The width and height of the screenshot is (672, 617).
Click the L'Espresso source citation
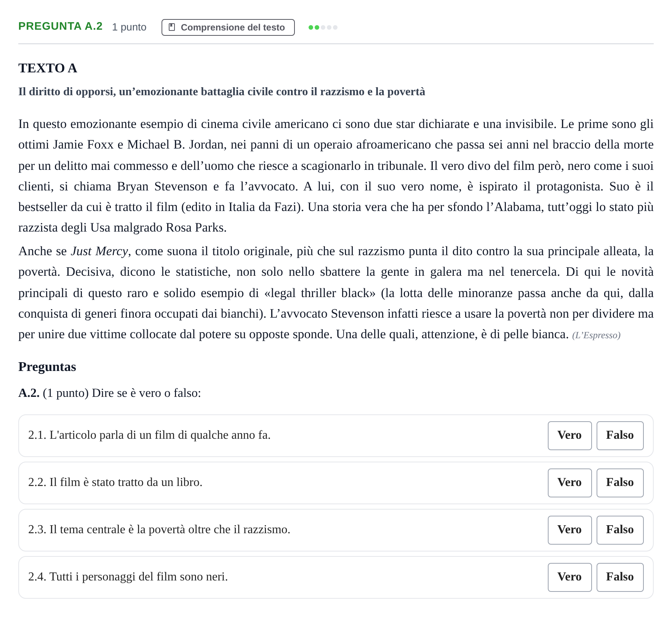click(596, 335)
